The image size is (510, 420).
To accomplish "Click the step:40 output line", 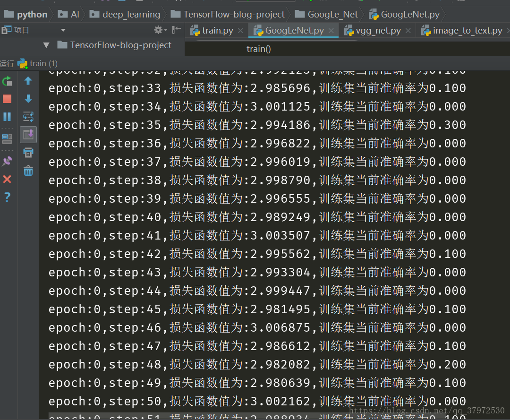I will [257, 217].
